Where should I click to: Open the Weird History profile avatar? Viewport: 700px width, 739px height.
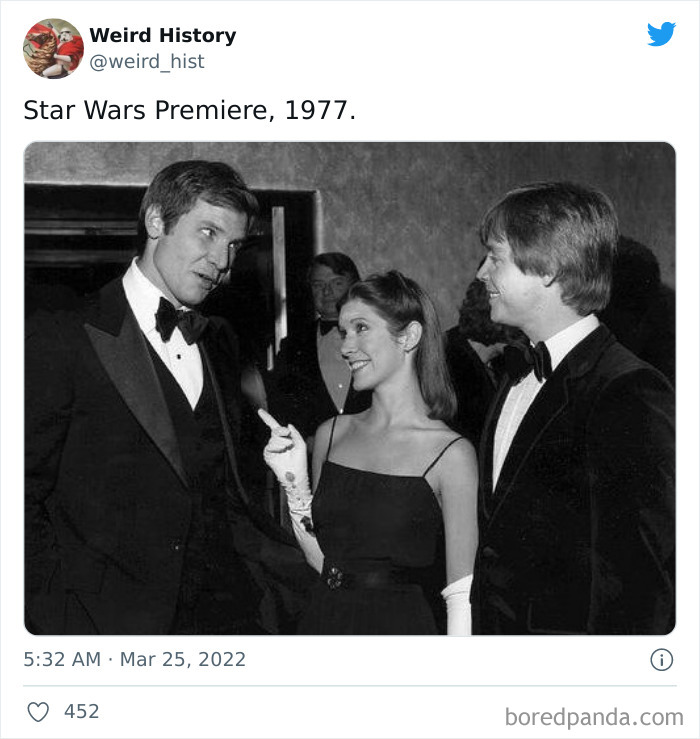click(x=53, y=48)
